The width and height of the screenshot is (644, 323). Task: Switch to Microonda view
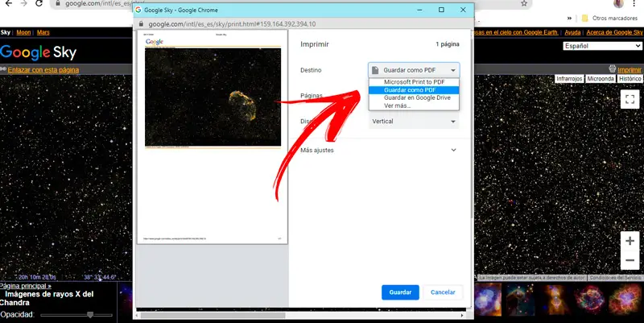pyautogui.click(x=601, y=78)
